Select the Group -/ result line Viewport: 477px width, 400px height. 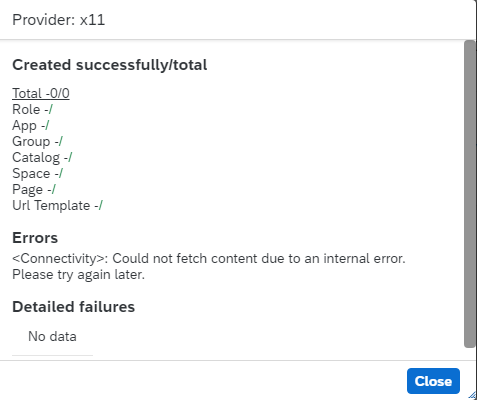[37, 141]
